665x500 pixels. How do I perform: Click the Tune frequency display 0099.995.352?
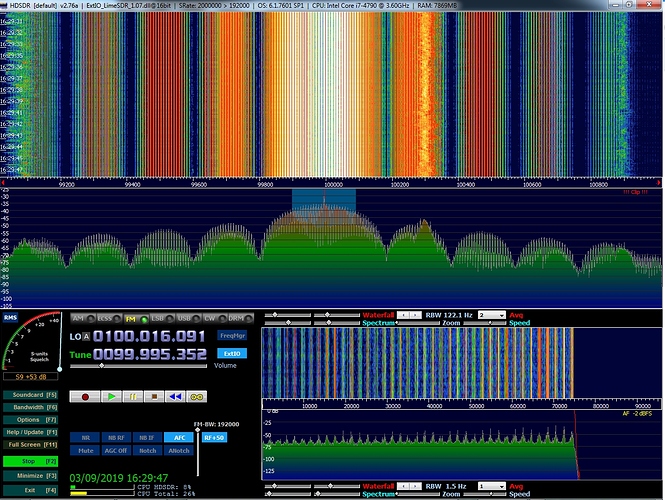click(x=149, y=355)
